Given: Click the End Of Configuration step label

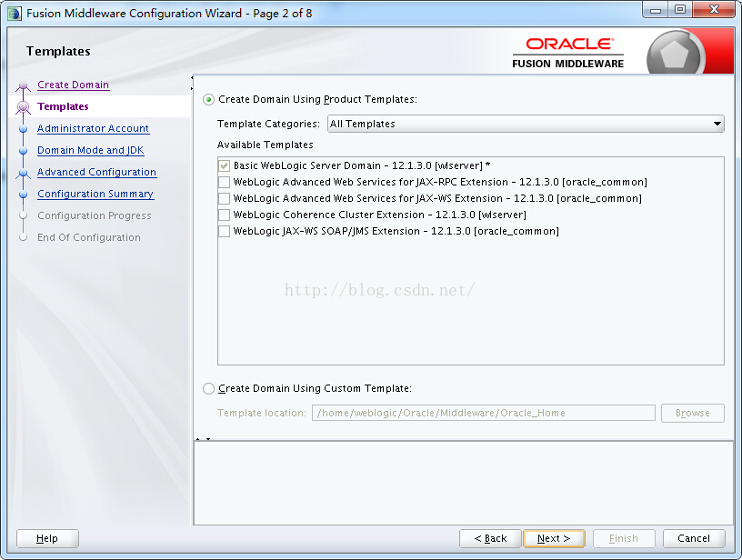Looking at the screenshot, I should 89,237.
